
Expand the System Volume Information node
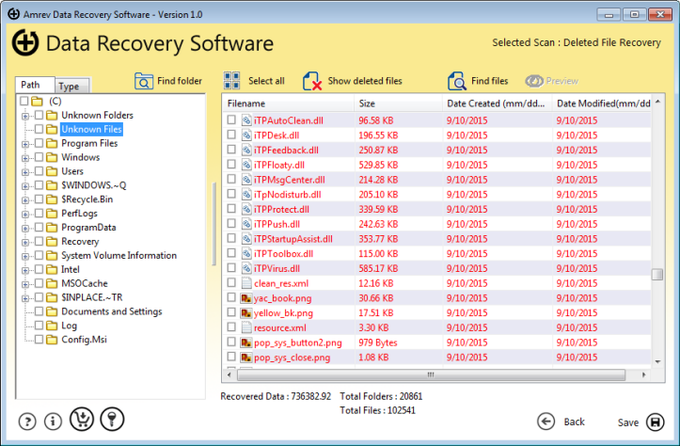click(x=25, y=256)
